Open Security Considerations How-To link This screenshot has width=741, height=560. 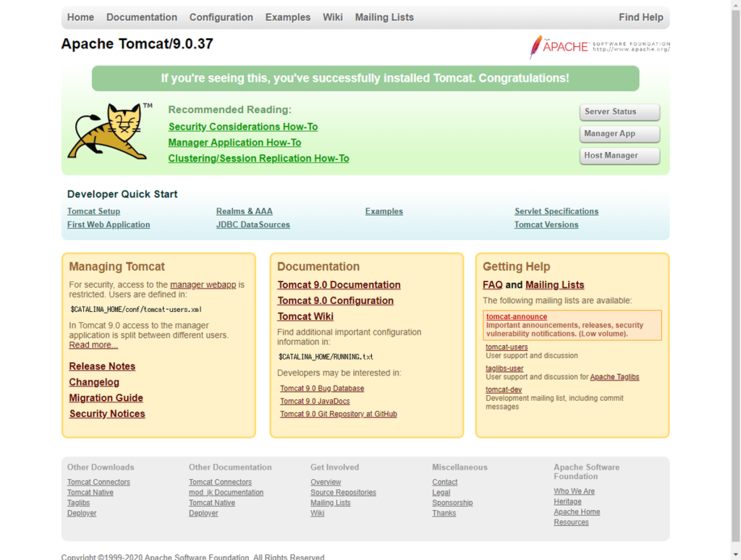point(242,127)
